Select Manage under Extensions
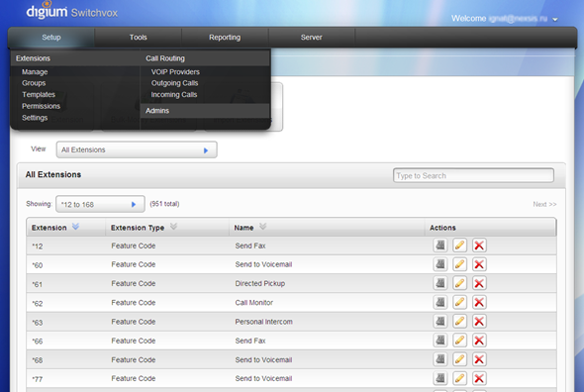584x392 pixels. tap(35, 72)
